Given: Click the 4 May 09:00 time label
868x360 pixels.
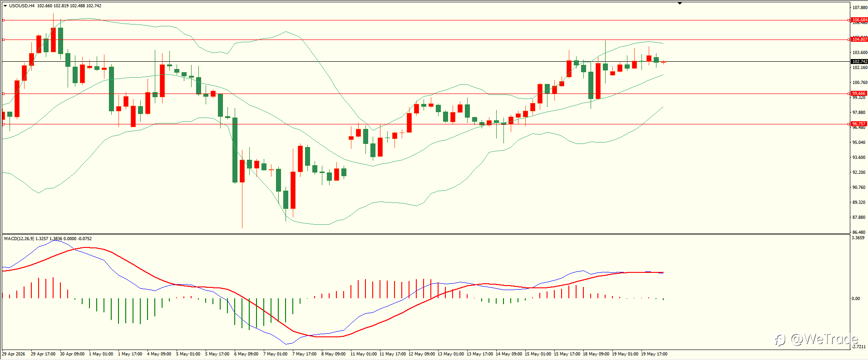Looking at the screenshot, I should [159, 354].
